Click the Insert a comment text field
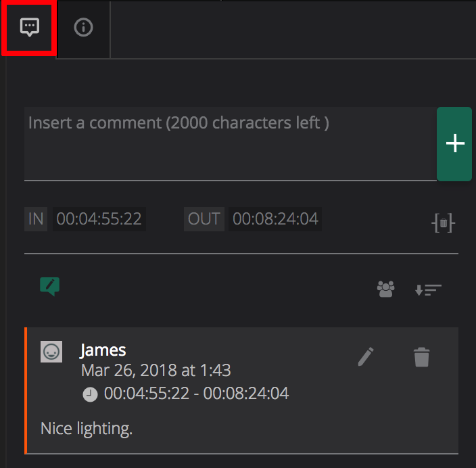This screenshot has width=476, height=468. click(x=230, y=143)
